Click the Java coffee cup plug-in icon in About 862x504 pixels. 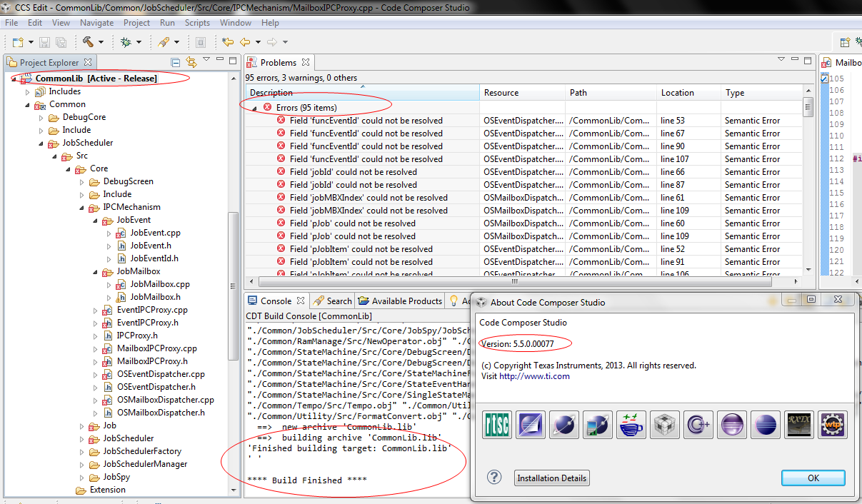(631, 425)
